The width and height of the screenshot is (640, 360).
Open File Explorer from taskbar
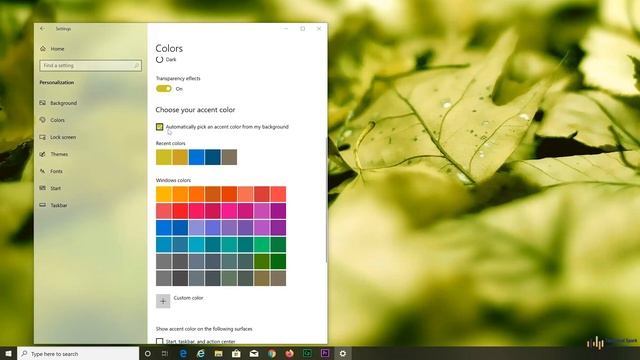click(x=219, y=353)
